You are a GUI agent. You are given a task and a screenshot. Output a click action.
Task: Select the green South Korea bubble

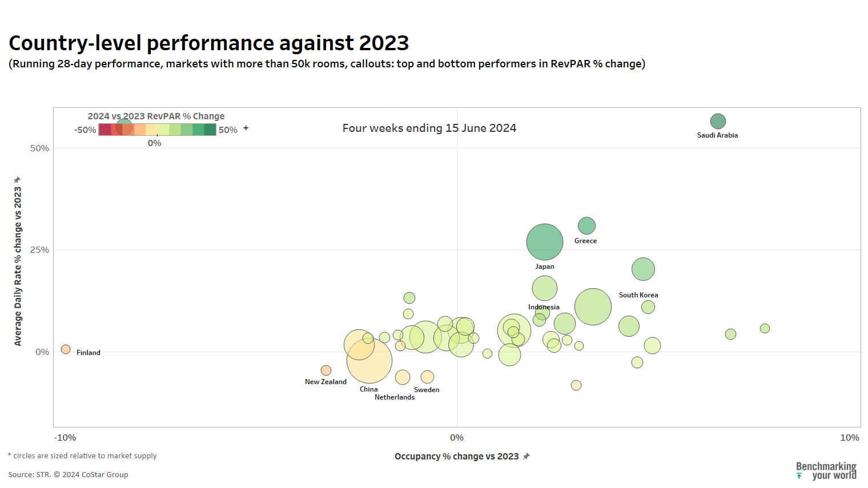click(643, 269)
